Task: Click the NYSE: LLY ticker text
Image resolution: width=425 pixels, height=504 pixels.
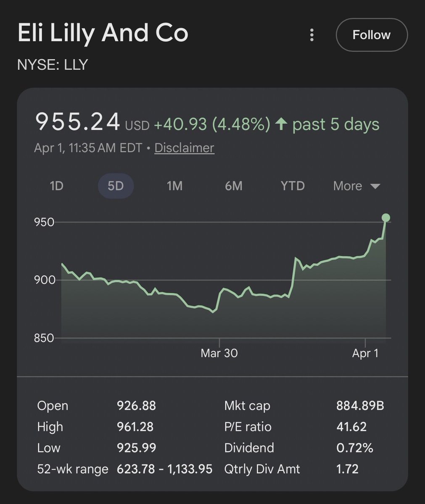Action: [x=53, y=65]
